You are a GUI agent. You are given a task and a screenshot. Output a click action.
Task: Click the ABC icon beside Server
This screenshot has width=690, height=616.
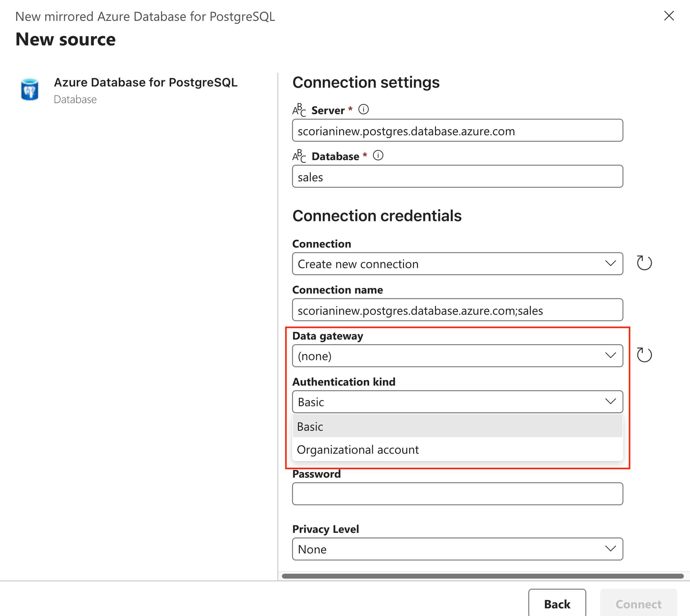(299, 110)
